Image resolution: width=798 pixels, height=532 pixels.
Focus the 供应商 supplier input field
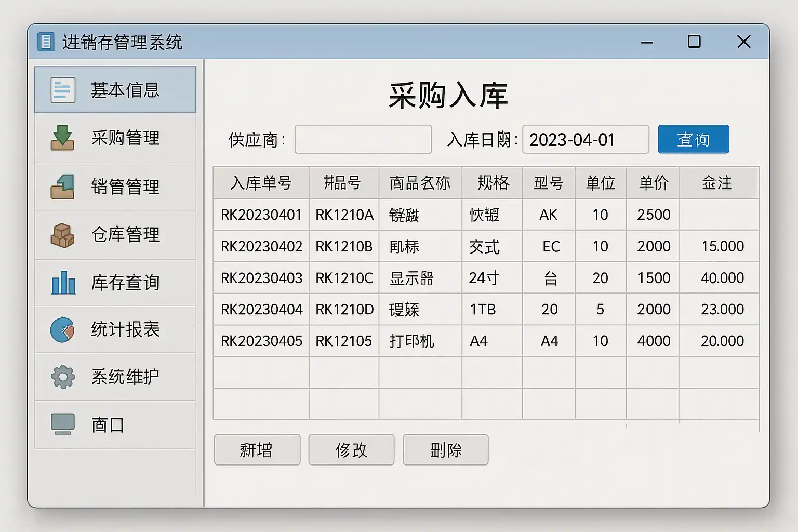pos(363,139)
